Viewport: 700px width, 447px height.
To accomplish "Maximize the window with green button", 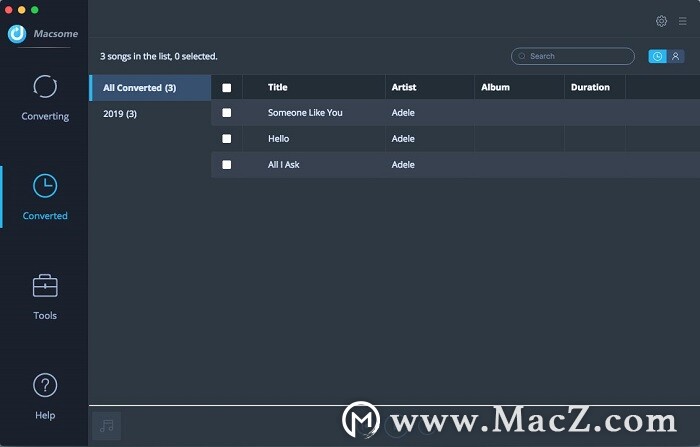I will point(34,10).
